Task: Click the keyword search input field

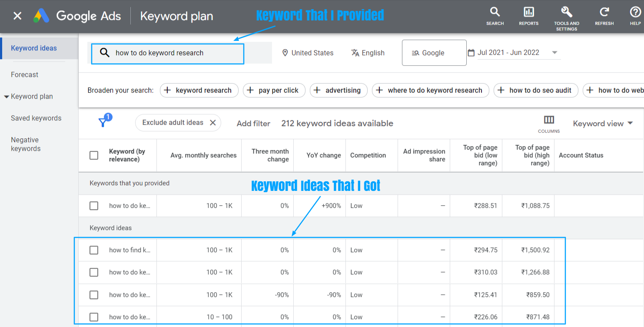Action: click(167, 53)
